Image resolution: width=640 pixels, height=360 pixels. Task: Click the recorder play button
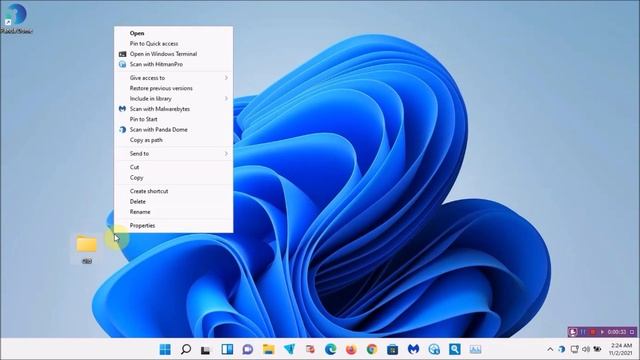pyautogui.click(x=602, y=332)
